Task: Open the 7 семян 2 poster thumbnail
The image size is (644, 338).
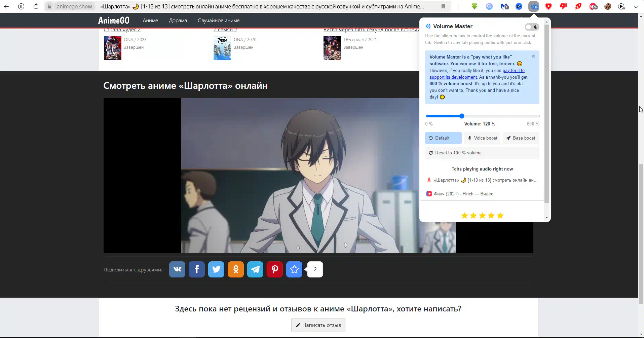Action: [222, 48]
